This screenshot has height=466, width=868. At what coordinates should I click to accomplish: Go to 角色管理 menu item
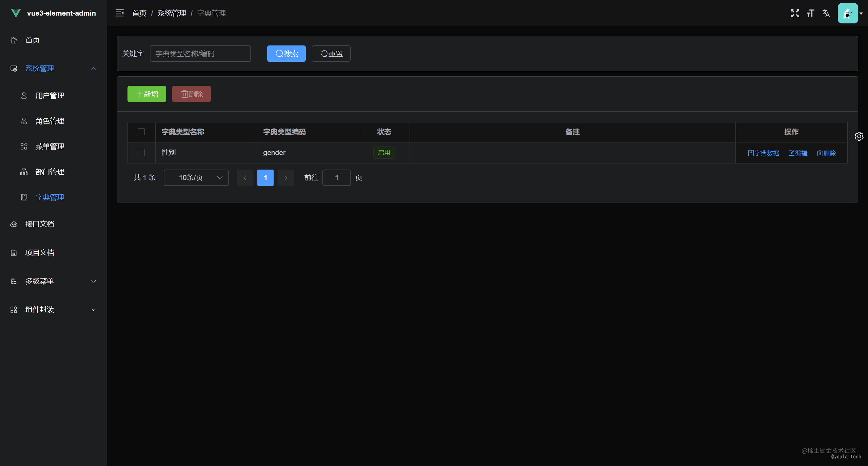pos(50,121)
